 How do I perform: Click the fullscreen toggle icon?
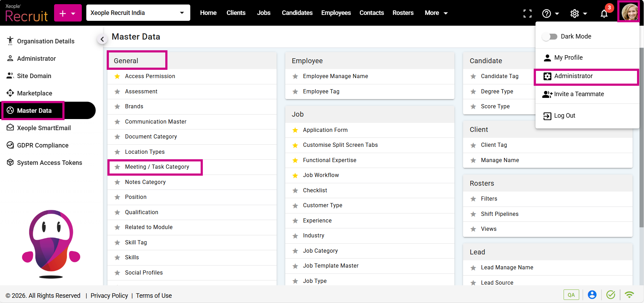[x=527, y=14]
